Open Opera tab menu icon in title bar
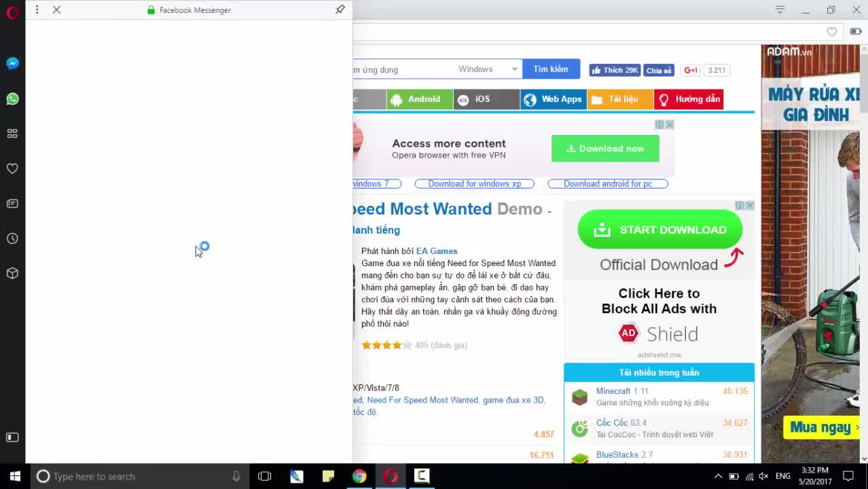 pyautogui.click(x=780, y=10)
